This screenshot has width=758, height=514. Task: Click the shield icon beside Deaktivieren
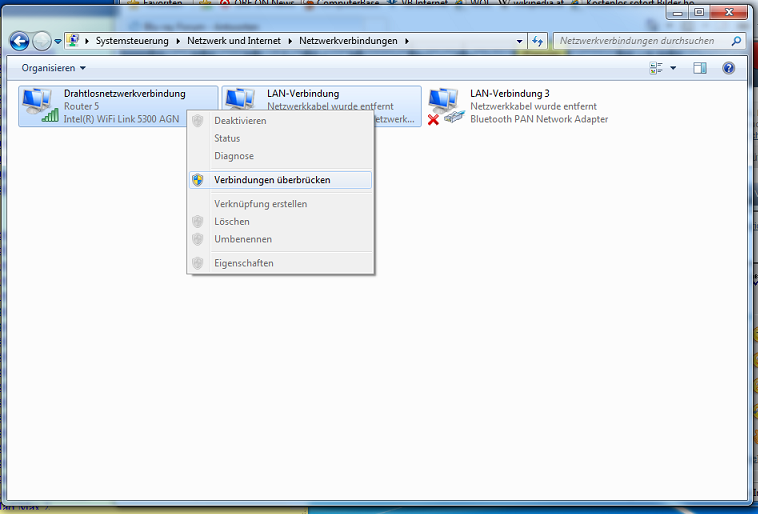click(198, 121)
